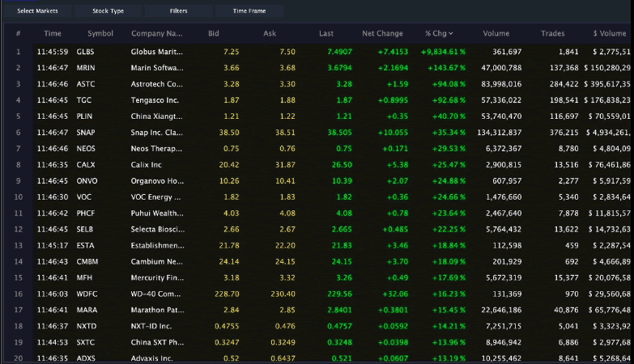634x364 pixels.
Task: Select the NXTD symbol
Action: [87, 327]
